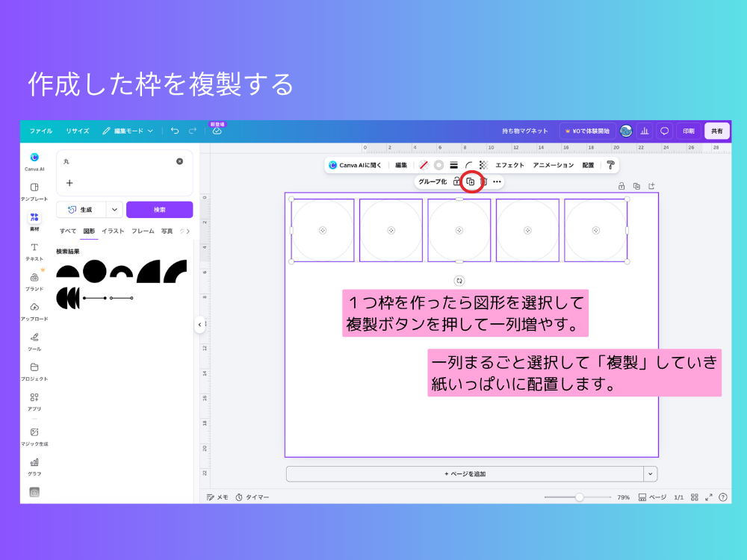Screen dimensions: 747x560
Task: Click the lock icon in the floating toolbar
Action: pos(456,181)
